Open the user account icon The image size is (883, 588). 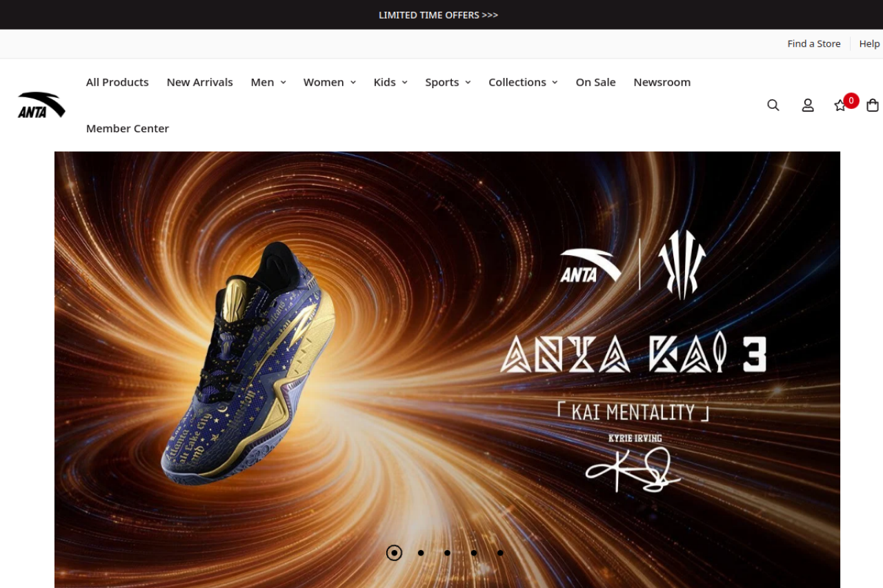coord(808,105)
